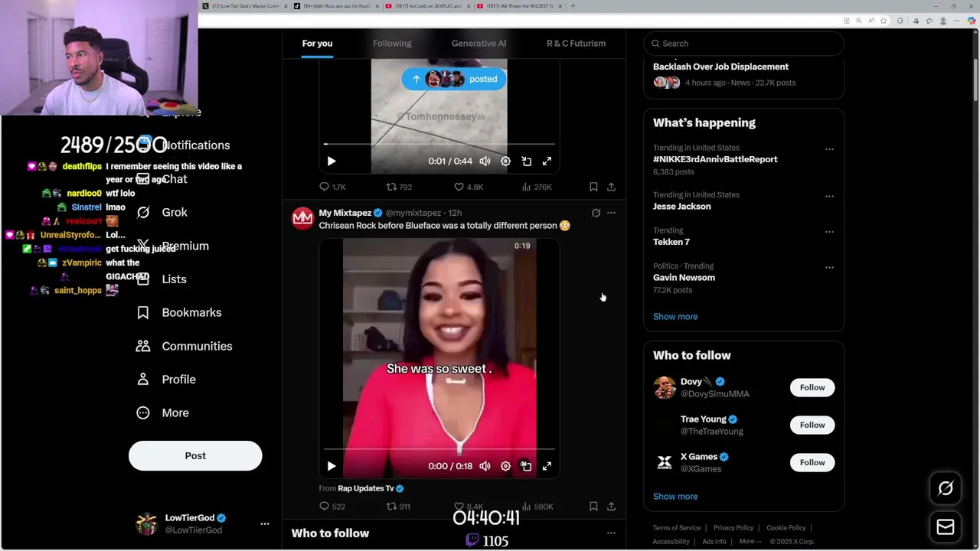This screenshot has height=551, width=980.
Task: Open new browser tab with plus
Action: tap(573, 6)
